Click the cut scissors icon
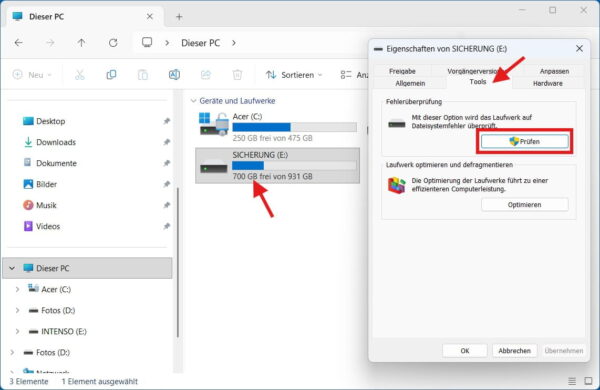The height and width of the screenshot is (390, 600). pyautogui.click(x=80, y=75)
